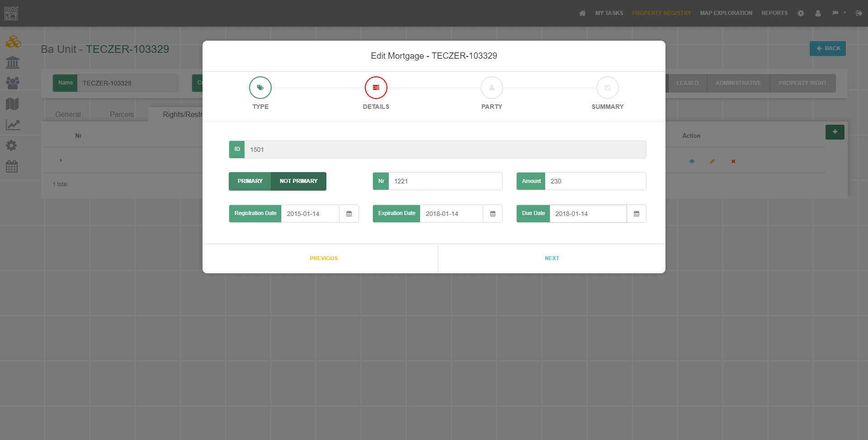This screenshot has width=868, height=440.
Task: Open the calendar sidebar icon
Action: point(12,166)
